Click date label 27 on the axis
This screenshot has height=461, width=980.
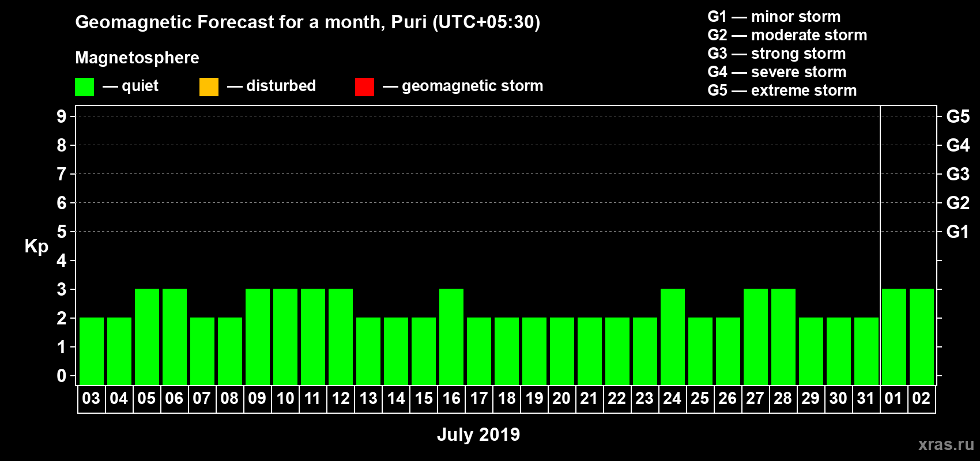755,398
